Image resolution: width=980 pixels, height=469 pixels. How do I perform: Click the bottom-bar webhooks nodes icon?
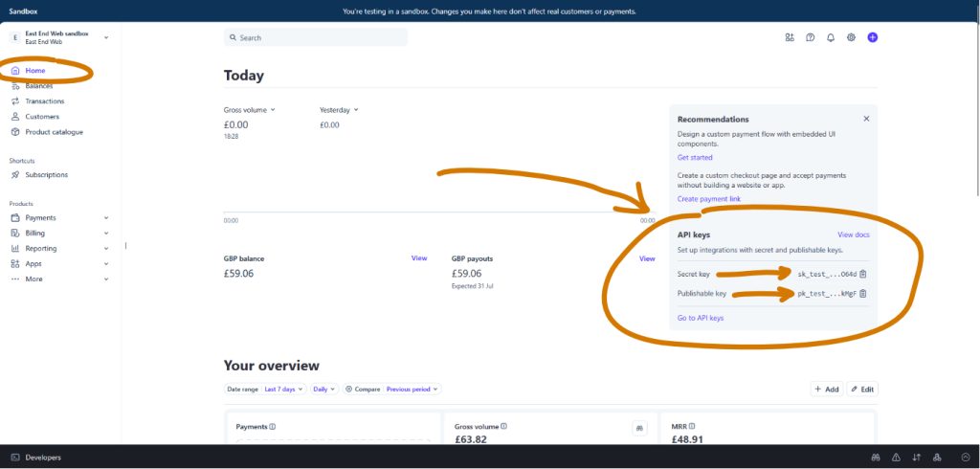click(x=937, y=458)
